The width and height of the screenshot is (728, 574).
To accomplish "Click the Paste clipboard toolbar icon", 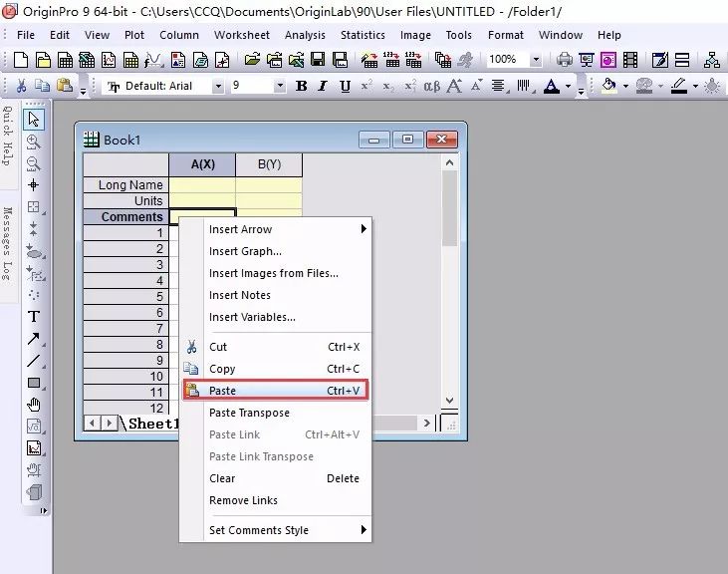I will click(x=64, y=86).
